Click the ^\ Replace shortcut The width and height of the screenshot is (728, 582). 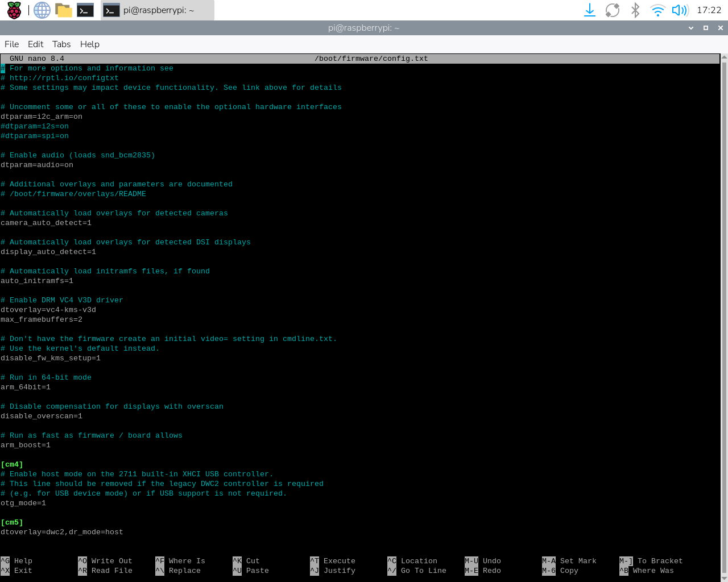pos(178,571)
